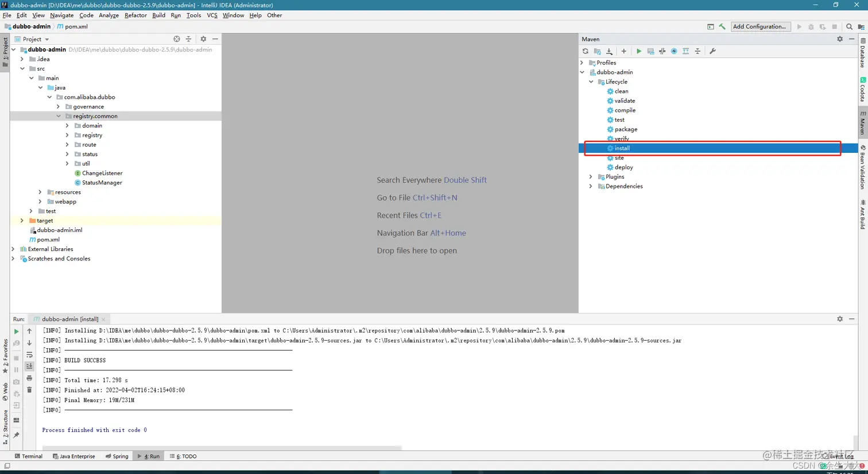Expand the Maven Plugins node
868x474 pixels.
click(591, 177)
